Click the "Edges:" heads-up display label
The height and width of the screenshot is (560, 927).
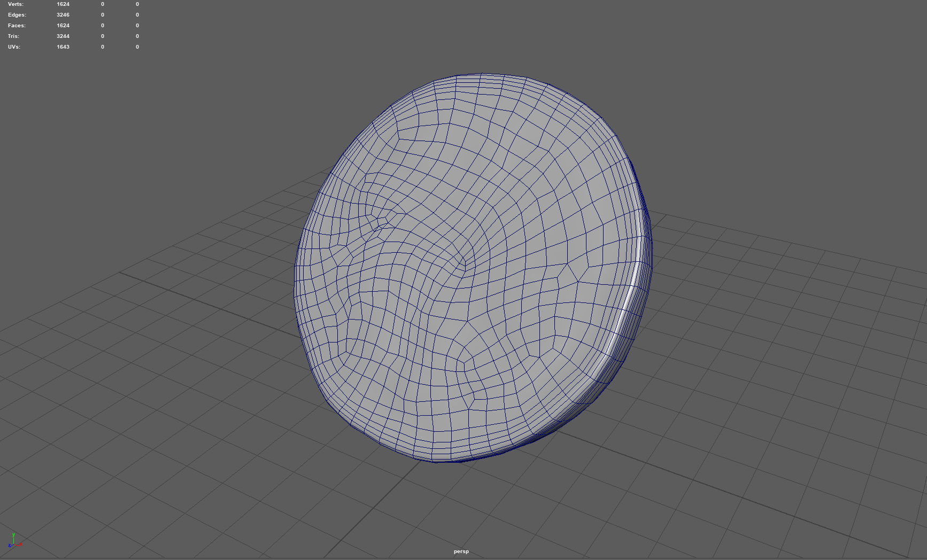coord(17,15)
